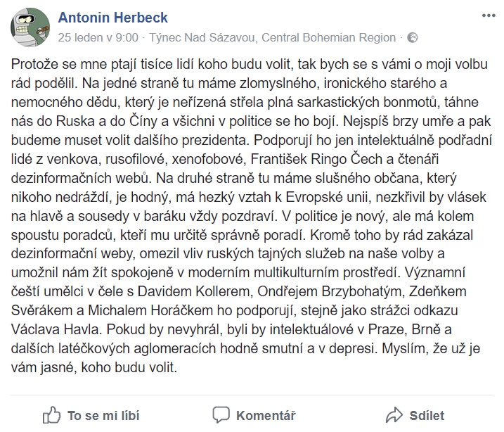Image resolution: width=504 pixels, height=432 pixels.
Task: Click the Komentář button label
Action: [266, 416]
